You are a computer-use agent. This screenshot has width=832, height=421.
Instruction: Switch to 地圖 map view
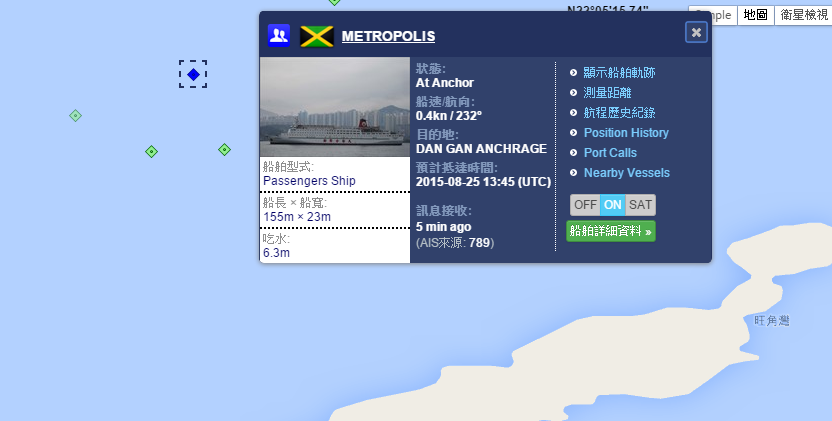coord(756,15)
